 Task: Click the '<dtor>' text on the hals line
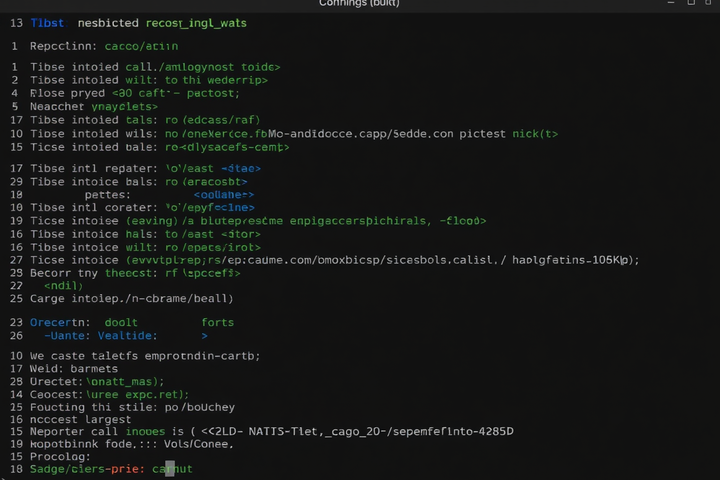(241, 234)
